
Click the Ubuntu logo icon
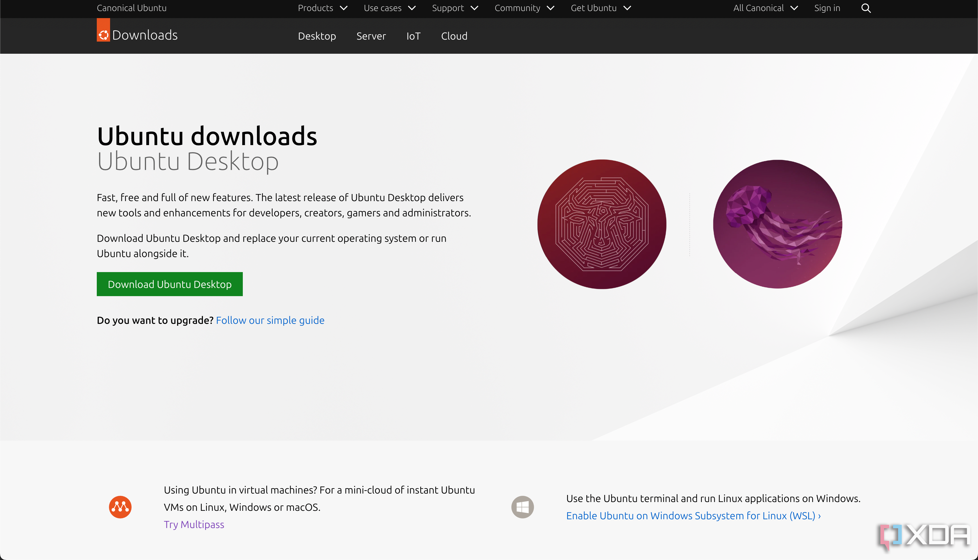click(104, 34)
